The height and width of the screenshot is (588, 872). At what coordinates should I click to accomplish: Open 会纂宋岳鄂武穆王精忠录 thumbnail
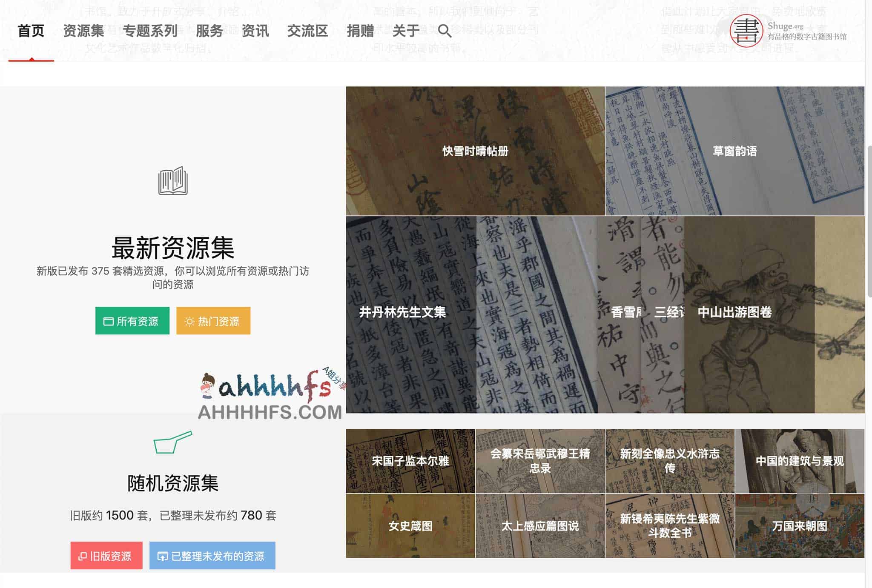click(x=540, y=461)
